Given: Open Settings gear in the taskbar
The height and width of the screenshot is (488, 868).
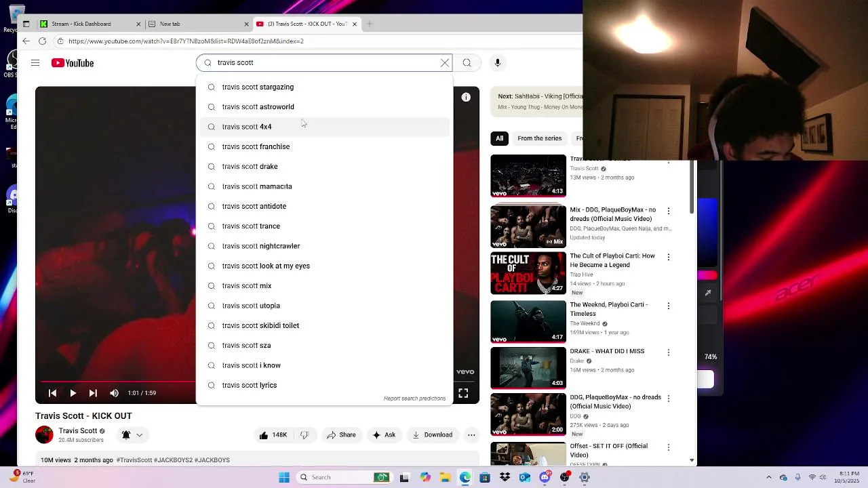Looking at the screenshot, I should pos(585,477).
